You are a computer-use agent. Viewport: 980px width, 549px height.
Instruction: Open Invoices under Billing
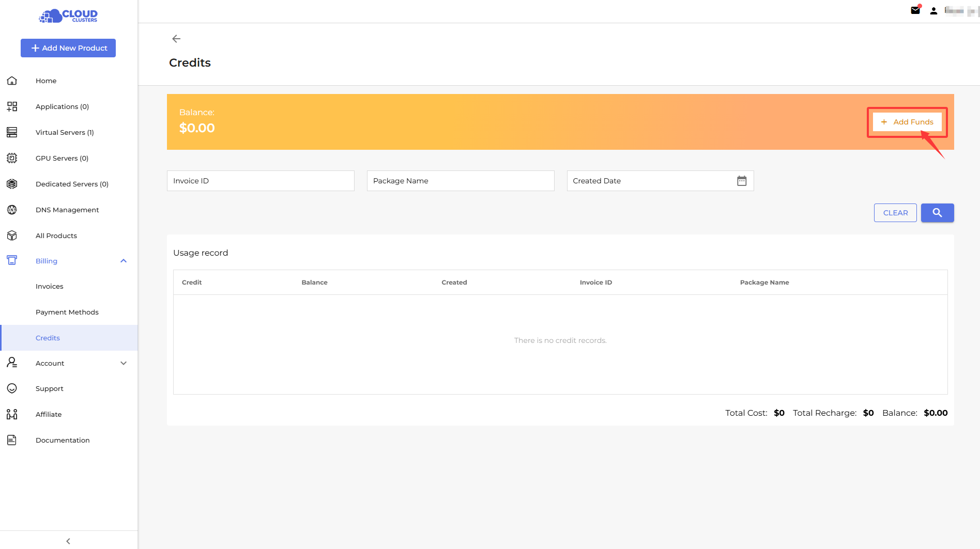click(50, 286)
